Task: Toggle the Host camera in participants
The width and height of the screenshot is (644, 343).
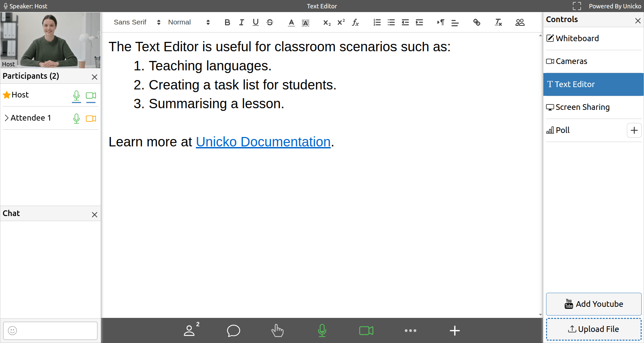Action: (91, 96)
